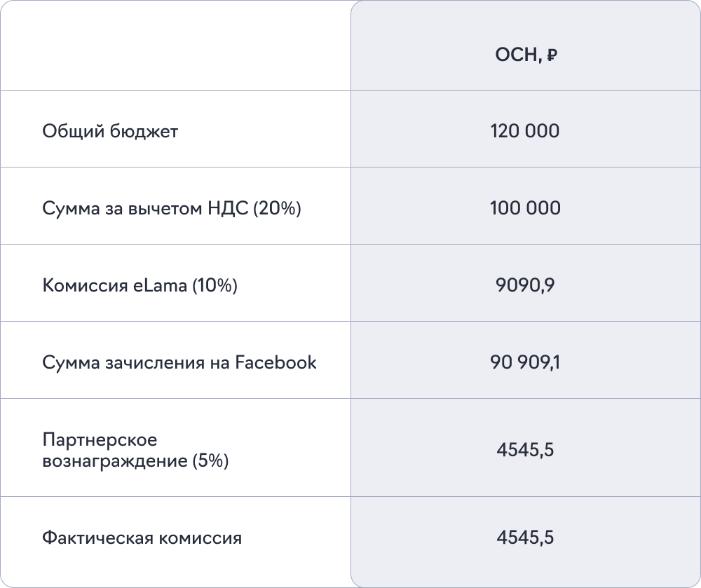Click the 4545,5 actual commission value
The height and width of the screenshot is (588, 701).
click(525, 538)
